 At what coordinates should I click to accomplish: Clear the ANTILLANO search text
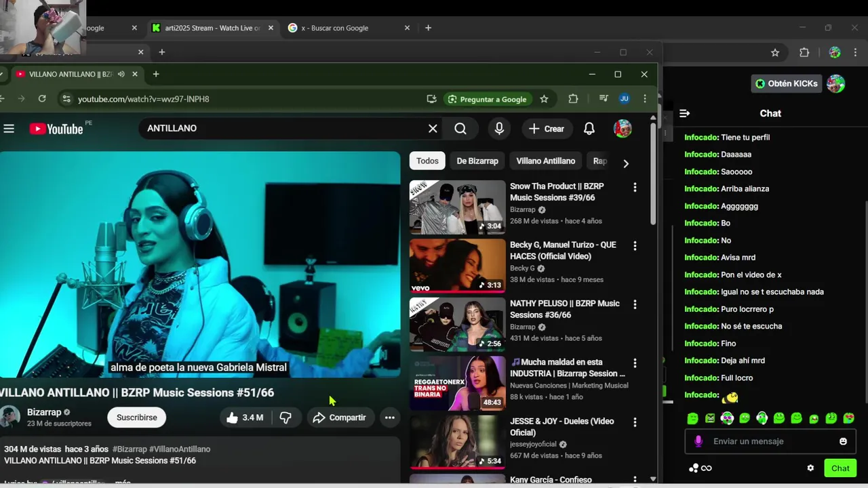click(x=433, y=128)
